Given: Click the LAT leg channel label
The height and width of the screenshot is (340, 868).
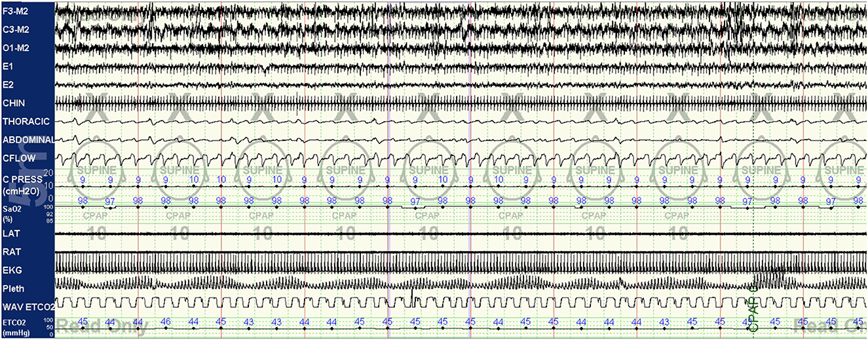Looking at the screenshot, I should [x=10, y=233].
